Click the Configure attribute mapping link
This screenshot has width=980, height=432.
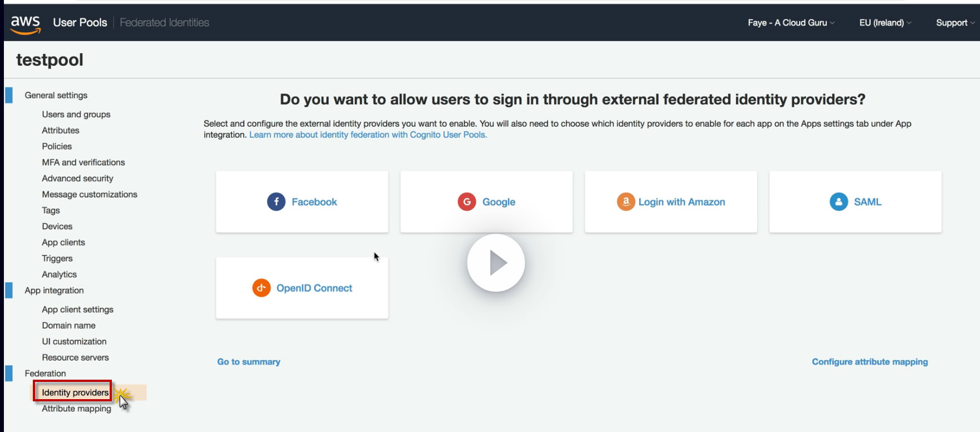[870, 362]
